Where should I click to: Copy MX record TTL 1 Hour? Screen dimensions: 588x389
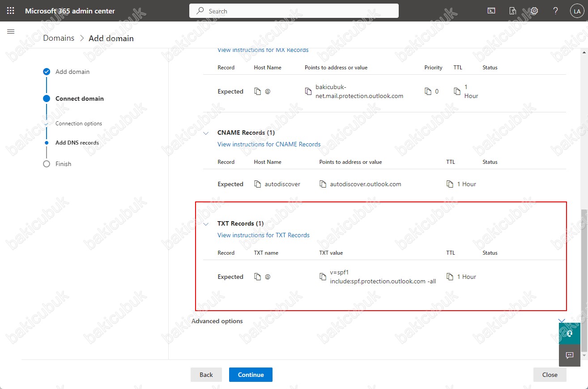pos(457,91)
